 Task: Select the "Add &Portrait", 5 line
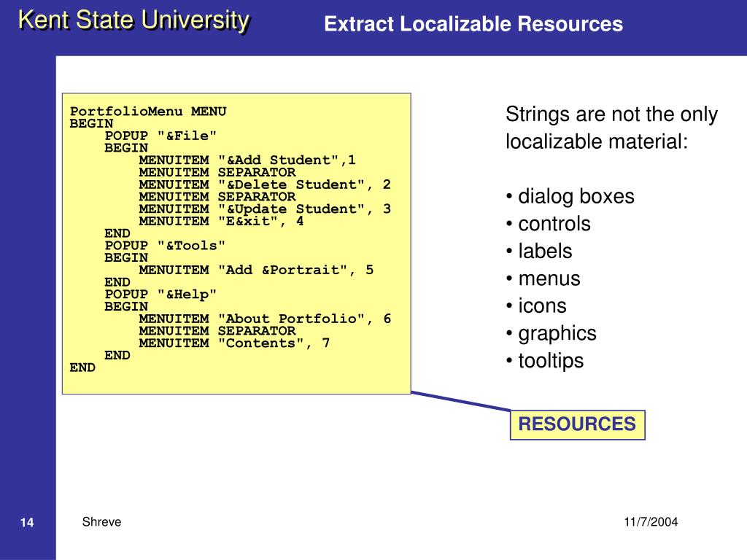pos(256,270)
